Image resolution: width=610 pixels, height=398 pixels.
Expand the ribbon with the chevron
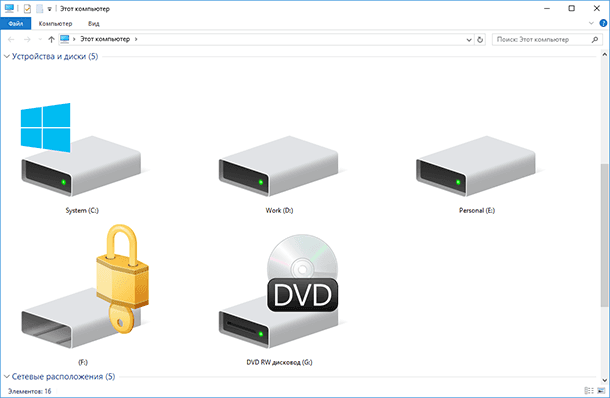click(x=591, y=23)
